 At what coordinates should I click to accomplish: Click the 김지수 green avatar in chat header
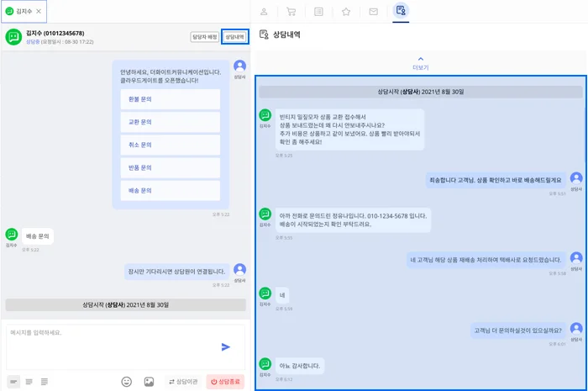point(13,37)
